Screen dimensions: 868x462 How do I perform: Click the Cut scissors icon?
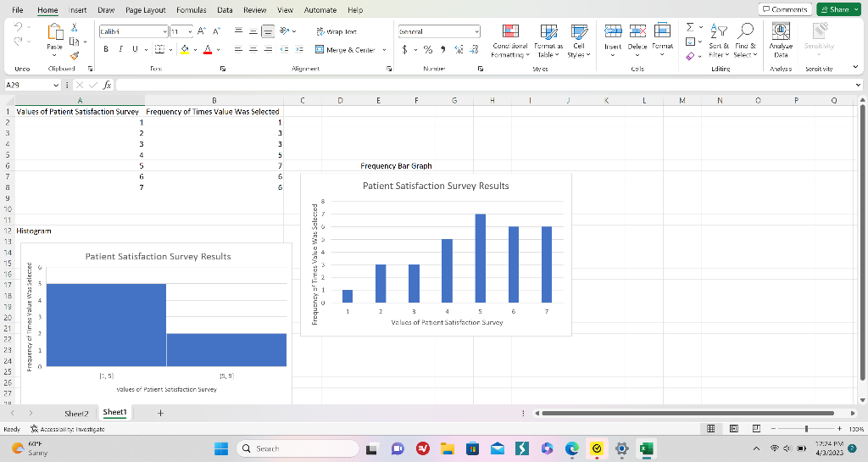pos(74,28)
